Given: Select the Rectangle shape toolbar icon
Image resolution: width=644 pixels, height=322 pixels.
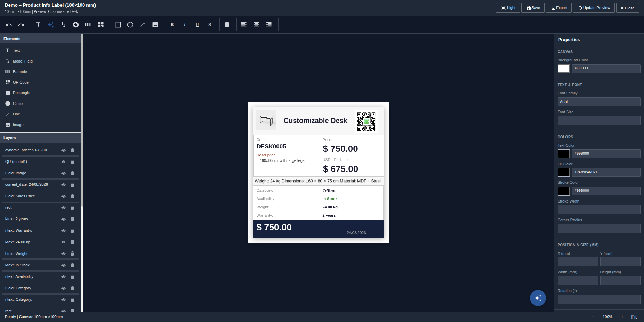Looking at the screenshot, I should (x=118, y=25).
